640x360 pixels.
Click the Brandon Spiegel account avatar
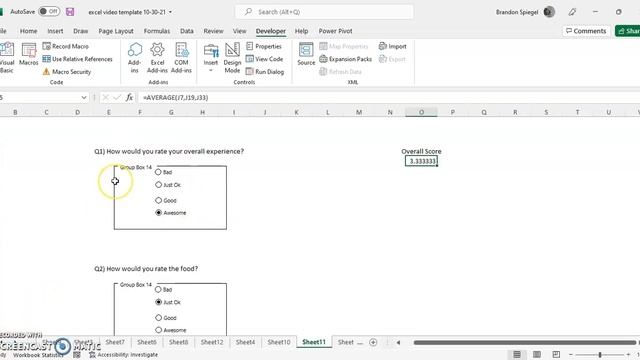point(549,12)
